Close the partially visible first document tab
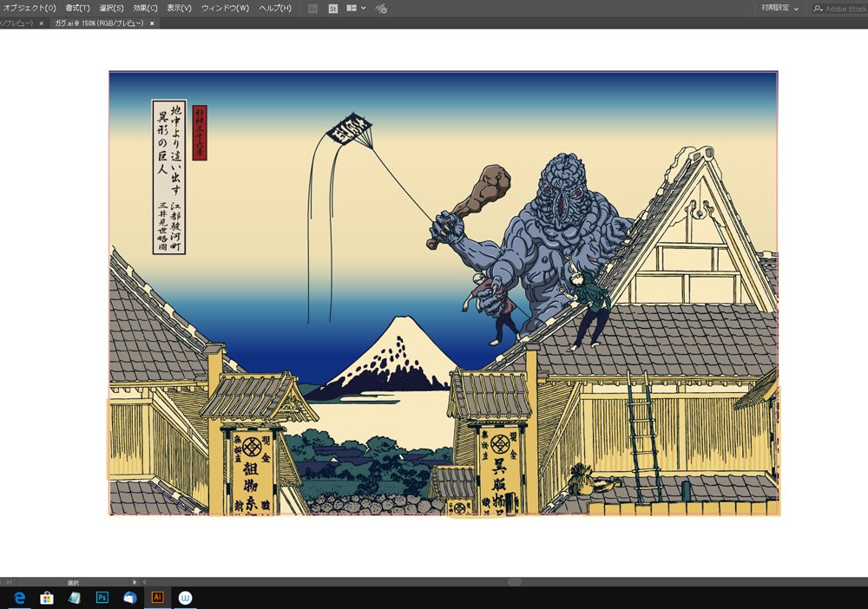 click(42, 23)
